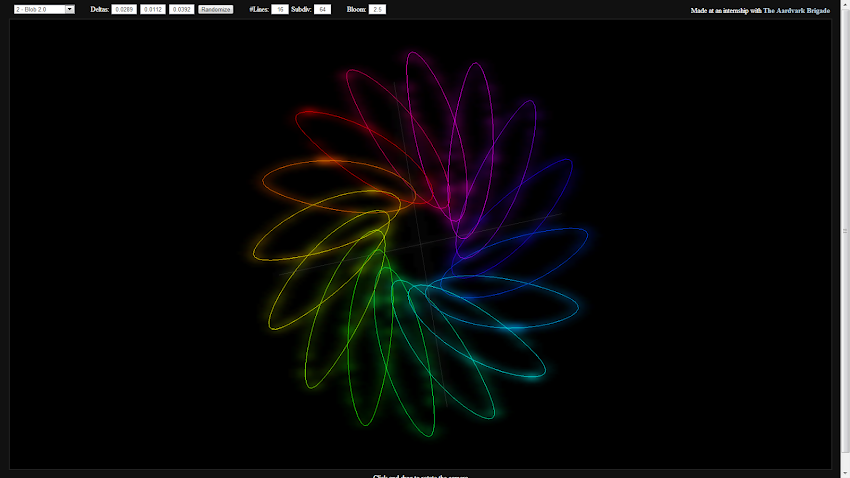Screen dimensions: 850x478
Task: Click the center where the gray axes cross
Action: point(422,243)
